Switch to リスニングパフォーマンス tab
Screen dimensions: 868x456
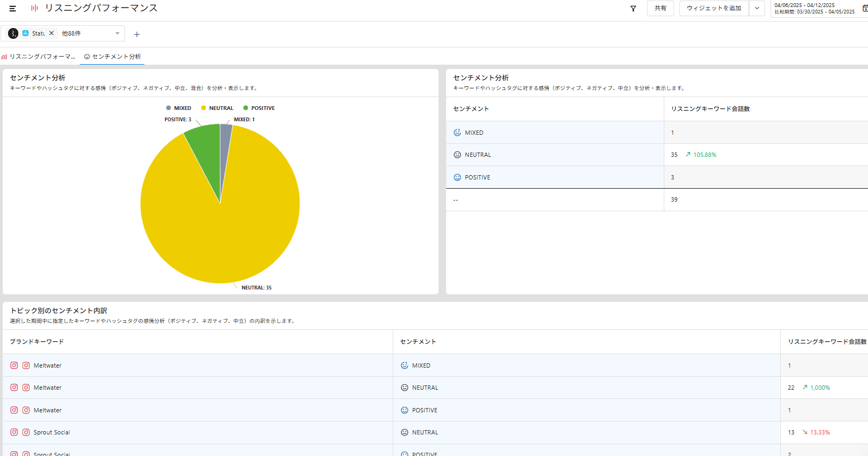click(39, 57)
